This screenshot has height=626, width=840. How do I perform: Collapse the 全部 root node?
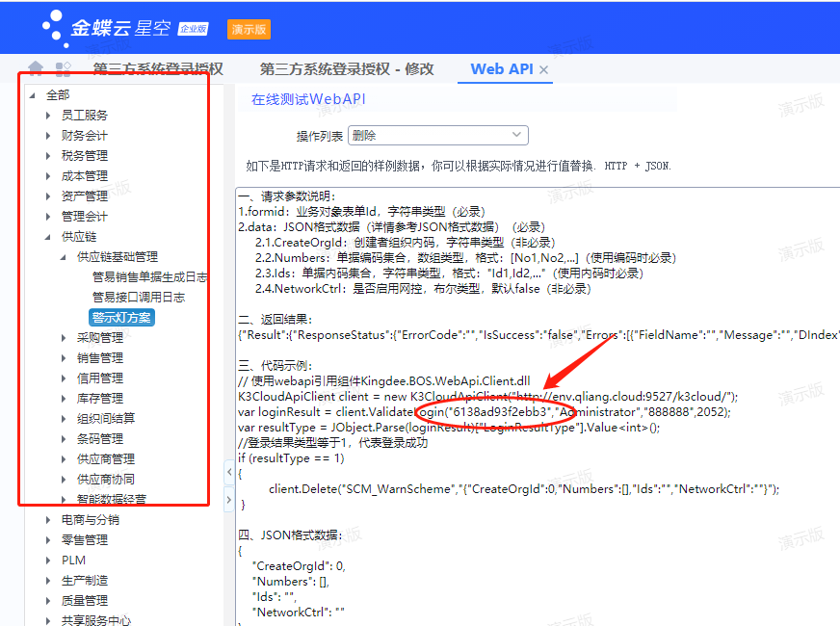click(32, 95)
